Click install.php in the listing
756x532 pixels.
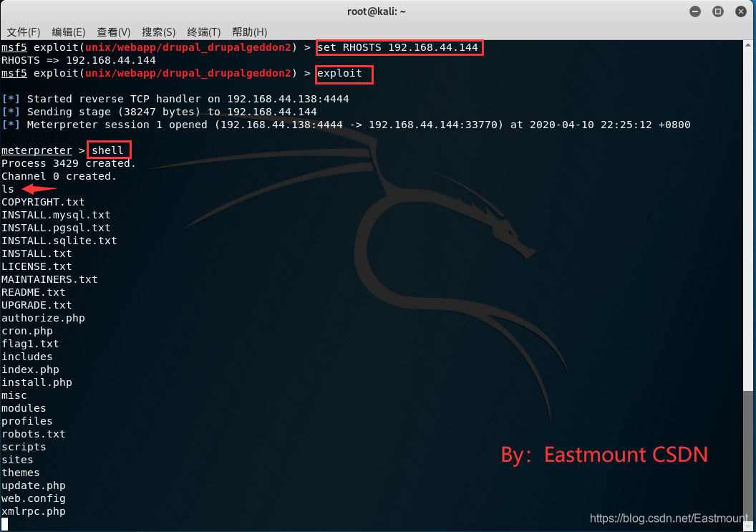pyautogui.click(x=37, y=382)
